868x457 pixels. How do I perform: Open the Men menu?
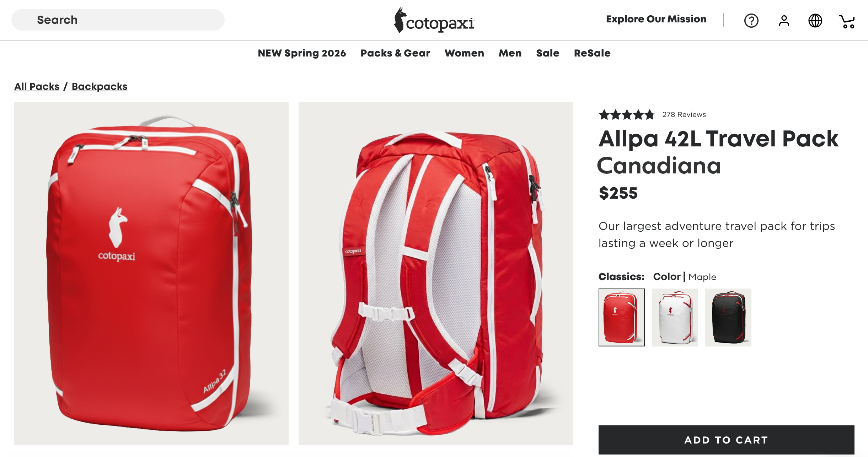[510, 53]
